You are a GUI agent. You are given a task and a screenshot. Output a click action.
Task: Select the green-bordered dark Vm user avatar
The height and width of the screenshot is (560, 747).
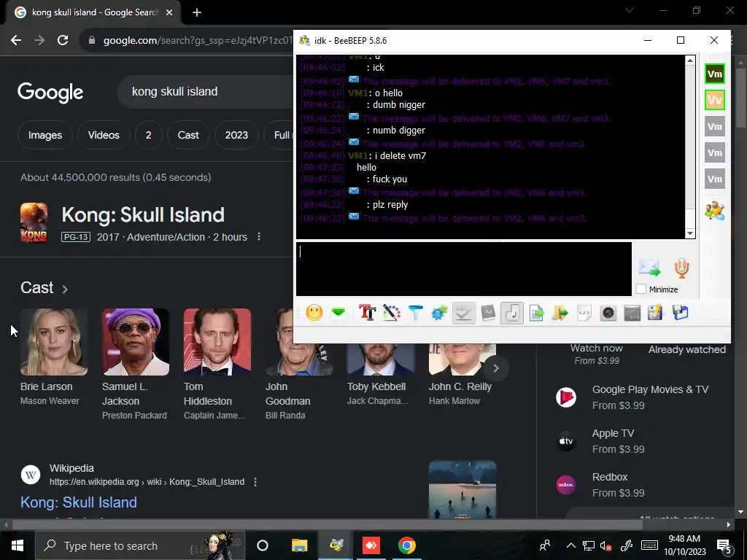coord(715,74)
